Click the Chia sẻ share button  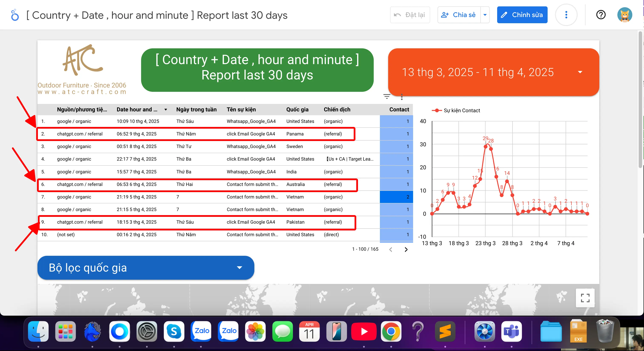coord(459,15)
